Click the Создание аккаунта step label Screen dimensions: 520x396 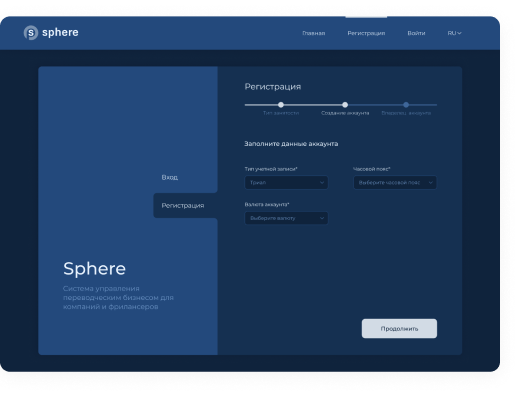point(345,113)
